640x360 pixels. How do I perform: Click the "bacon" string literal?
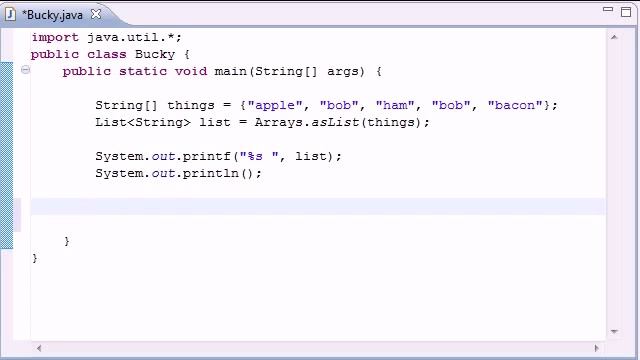pyautogui.click(x=515, y=105)
